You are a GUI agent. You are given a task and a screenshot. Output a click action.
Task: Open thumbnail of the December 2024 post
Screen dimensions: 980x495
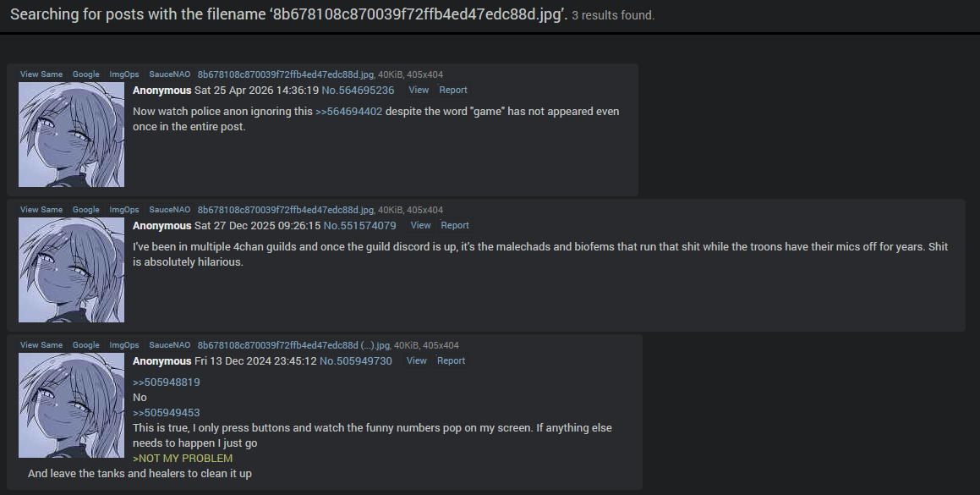[71, 405]
